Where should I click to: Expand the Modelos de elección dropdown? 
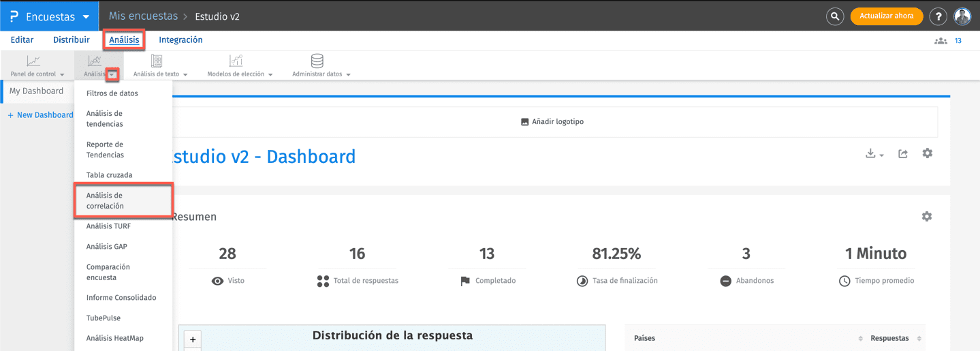[x=270, y=74]
